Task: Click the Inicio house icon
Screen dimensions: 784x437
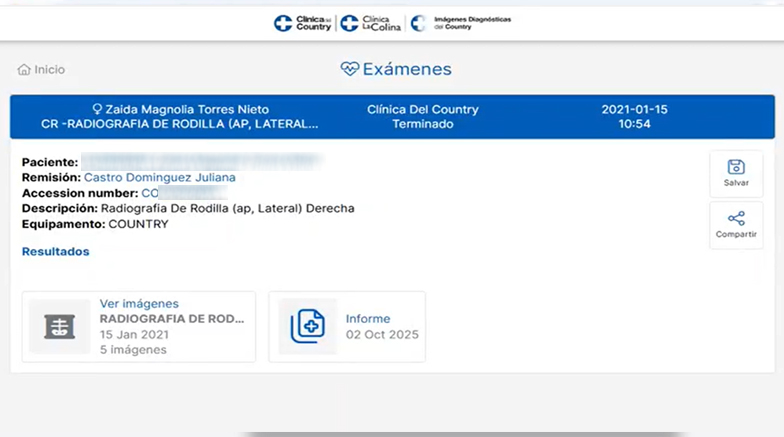Action: (24, 70)
